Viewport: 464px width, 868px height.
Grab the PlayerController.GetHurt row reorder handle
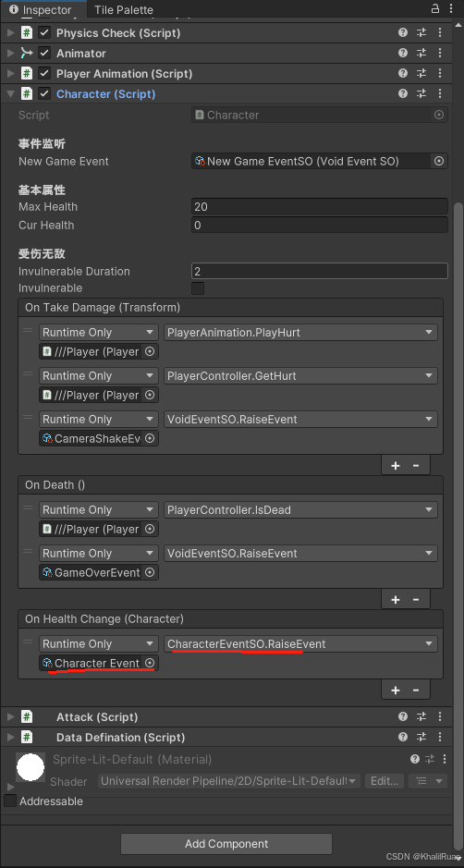[27, 373]
